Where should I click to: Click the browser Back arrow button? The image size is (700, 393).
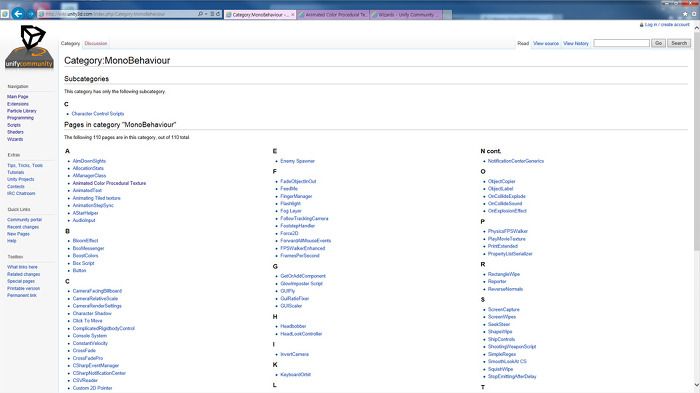pos(18,14)
